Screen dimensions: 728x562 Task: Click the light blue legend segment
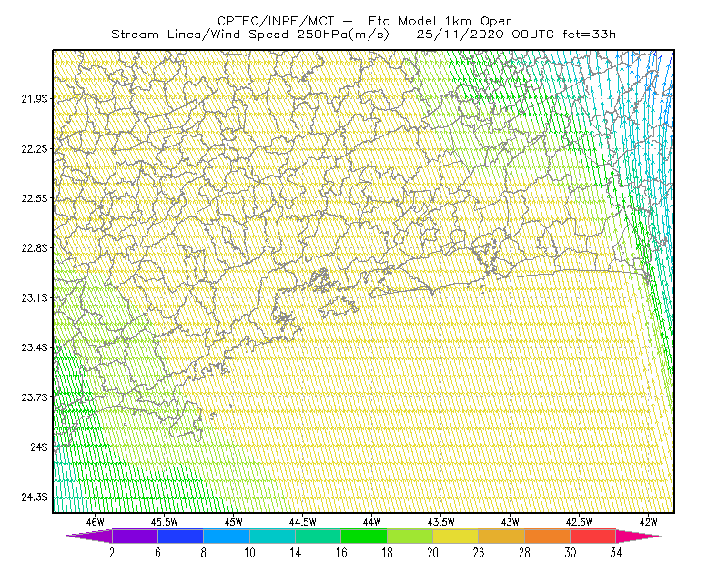pyautogui.click(x=227, y=536)
